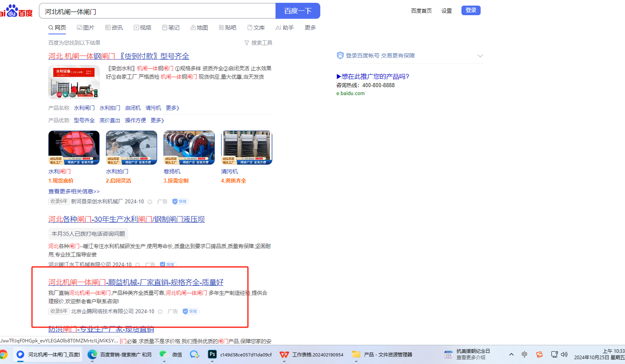Open the WPS 工作表格 taskbar icon

[x=284, y=354]
